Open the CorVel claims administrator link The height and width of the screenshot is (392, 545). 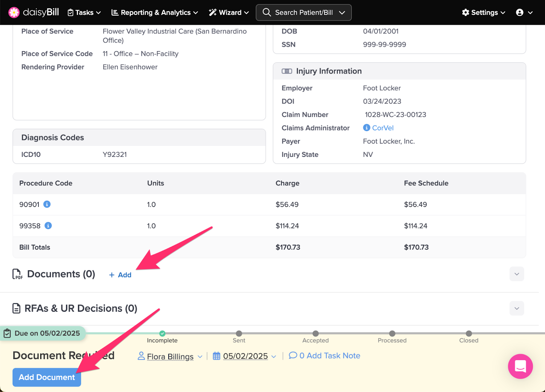click(383, 128)
